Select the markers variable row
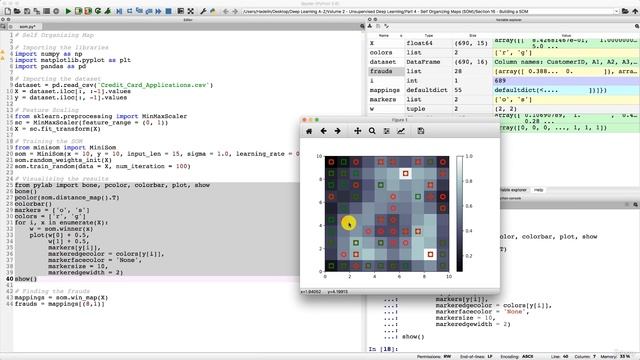This screenshot has width=640, height=360. (503, 99)
